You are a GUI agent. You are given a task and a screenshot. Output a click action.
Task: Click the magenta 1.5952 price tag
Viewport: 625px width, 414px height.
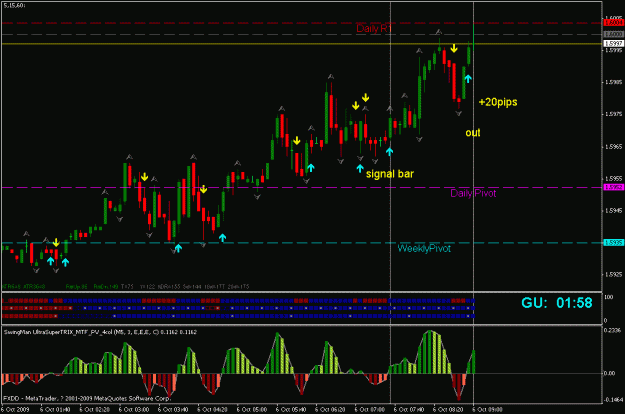(613, 187)
